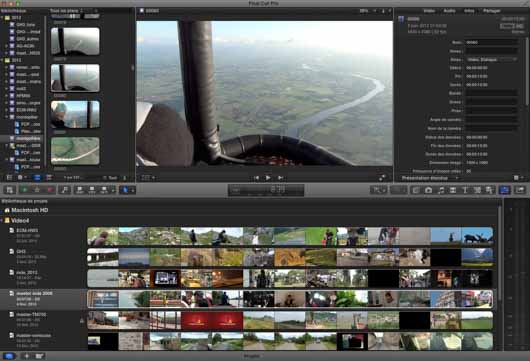This screenshot has height=361, width=530.
Task: Click the Notes input field in inspector
Action: coord(492,51)
